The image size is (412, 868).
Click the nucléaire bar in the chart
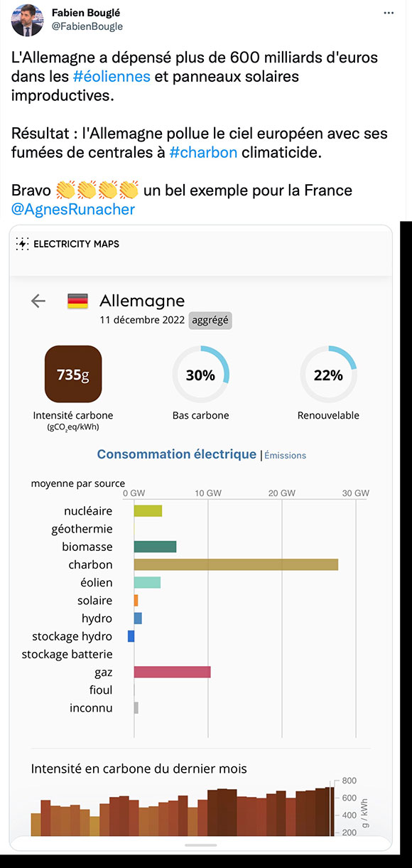[148, 510]
